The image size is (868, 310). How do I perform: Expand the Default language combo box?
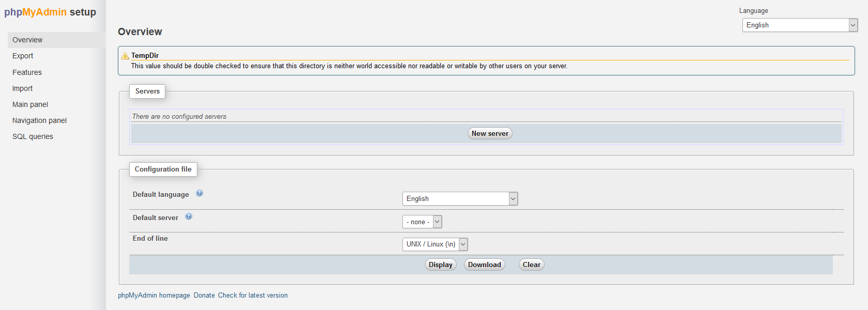(x=460, y=198)
